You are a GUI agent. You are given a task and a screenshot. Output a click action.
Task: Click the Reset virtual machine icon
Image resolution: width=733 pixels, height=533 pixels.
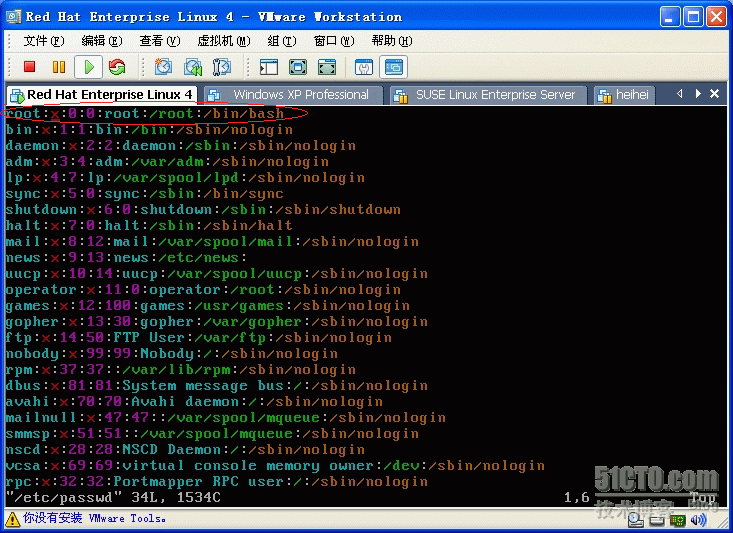coord(117,67)
